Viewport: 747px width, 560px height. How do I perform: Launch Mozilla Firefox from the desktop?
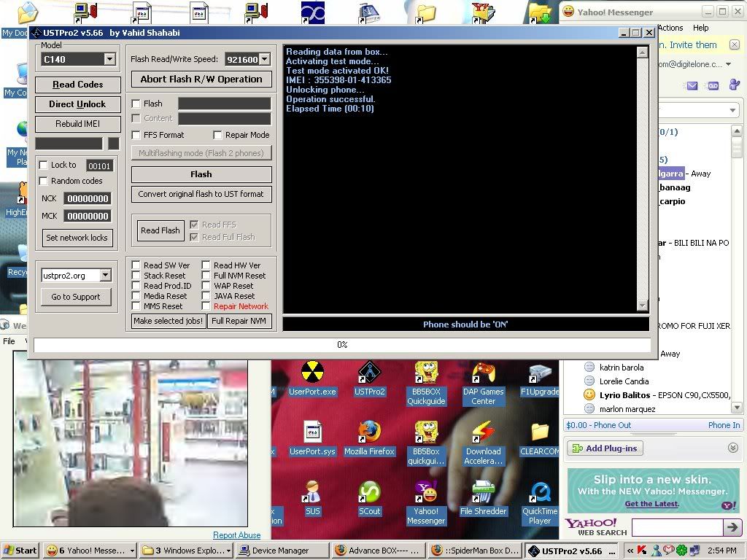[x=369, y=438]
